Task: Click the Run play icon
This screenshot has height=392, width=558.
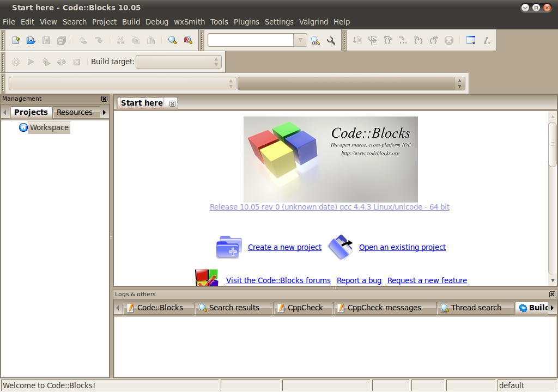Action: [x=31, y=62]
